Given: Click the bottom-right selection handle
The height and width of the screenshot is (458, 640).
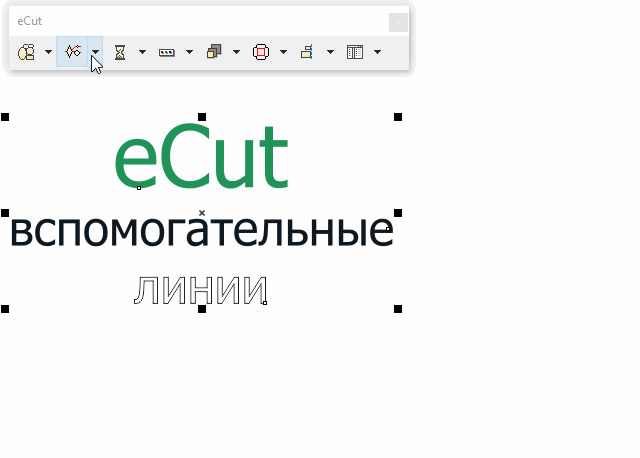Looking at the screenshot, I should pos(398,309).
